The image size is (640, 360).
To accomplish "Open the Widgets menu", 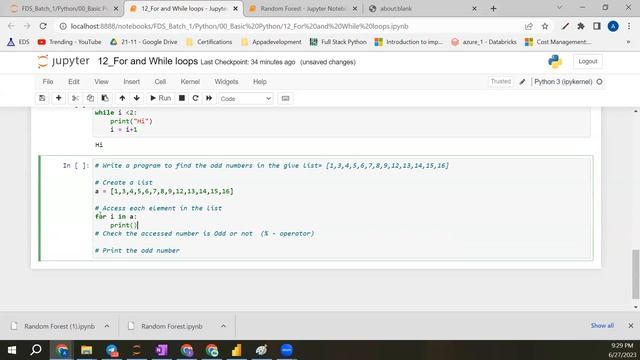I will [x=226, y=82].
